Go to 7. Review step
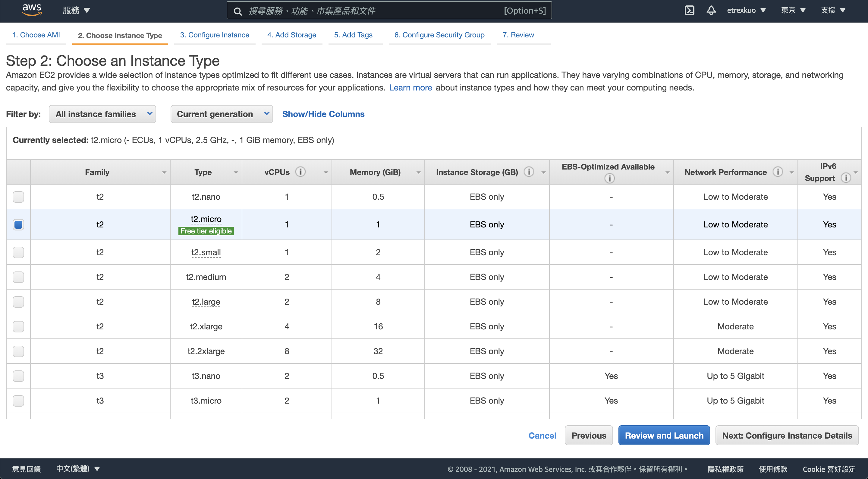This screenshot has width=868, height=479. 518,35
